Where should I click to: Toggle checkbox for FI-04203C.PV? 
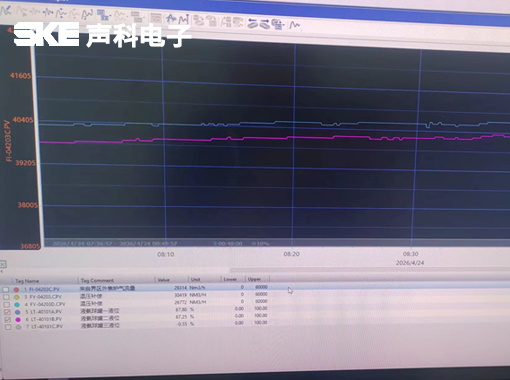[x=6, y=289]
